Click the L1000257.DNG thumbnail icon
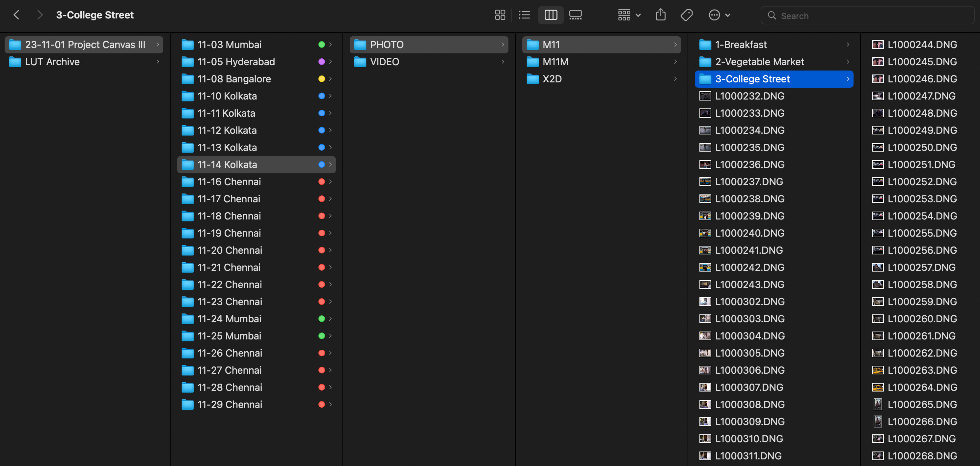The width and height of the screenshot is (980, 466). (x=877, y=267)
